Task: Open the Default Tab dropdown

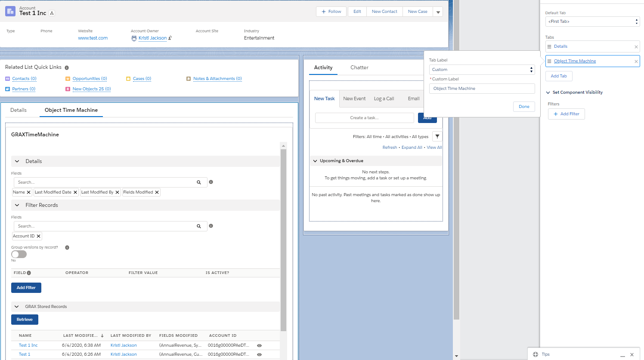Action: [592, 22]
